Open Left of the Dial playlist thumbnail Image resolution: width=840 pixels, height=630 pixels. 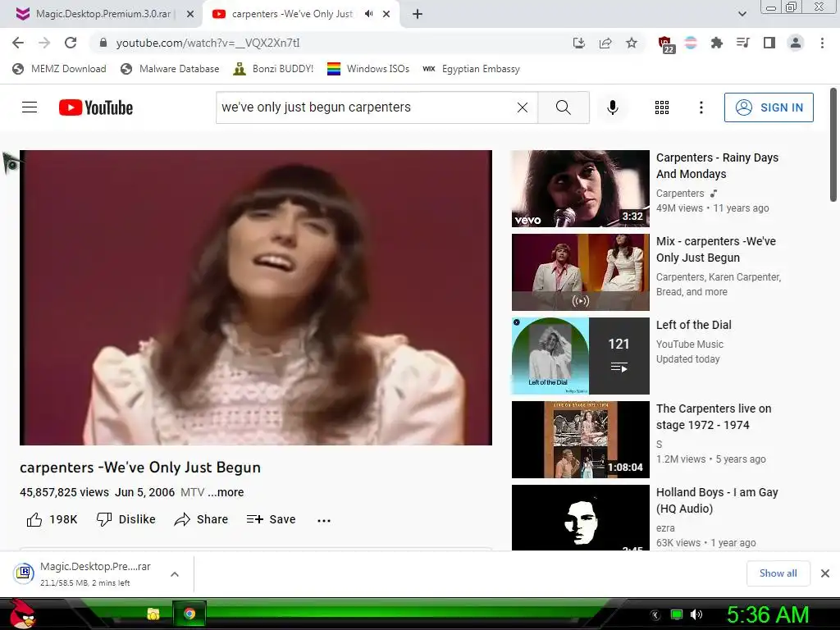click(x=580, y=356)
